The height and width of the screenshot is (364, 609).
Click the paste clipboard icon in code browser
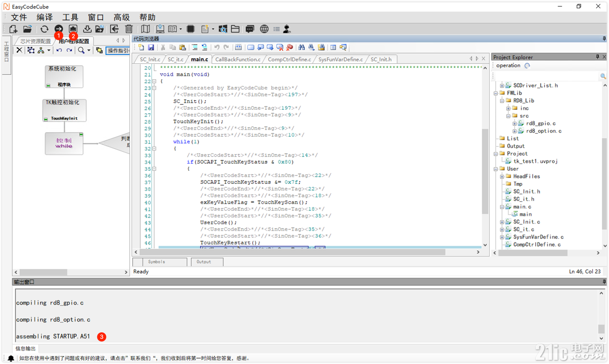(x=182, y=47)
